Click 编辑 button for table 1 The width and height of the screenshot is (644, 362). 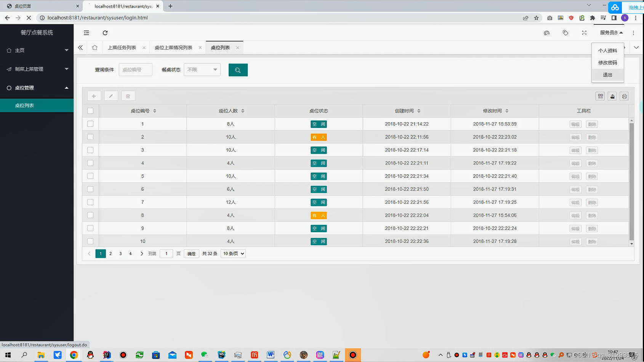[575, 124]
